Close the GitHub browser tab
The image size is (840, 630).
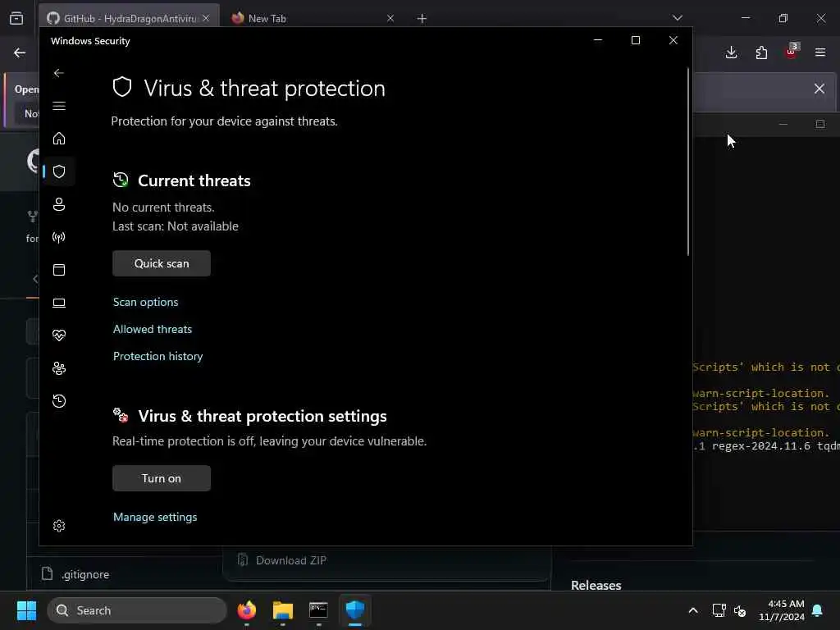point(206,18)
